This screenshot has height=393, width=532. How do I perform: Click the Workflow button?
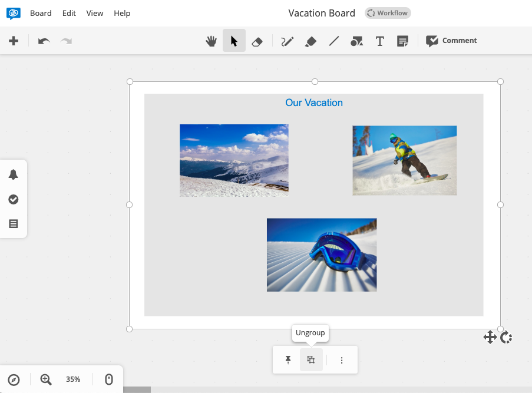tap(388, 13)
